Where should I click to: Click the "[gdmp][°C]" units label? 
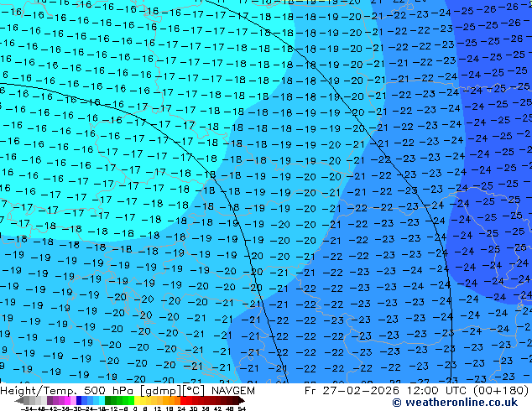coord(172,391)
